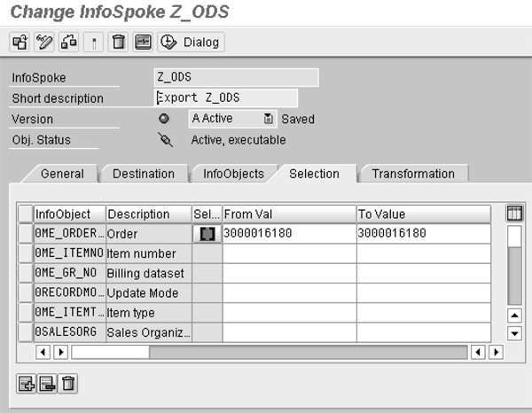Image resolution: width=532 pixels, height=413 pixels.
Task: Switch to the Transformation tab
Action: click(412, 174)
